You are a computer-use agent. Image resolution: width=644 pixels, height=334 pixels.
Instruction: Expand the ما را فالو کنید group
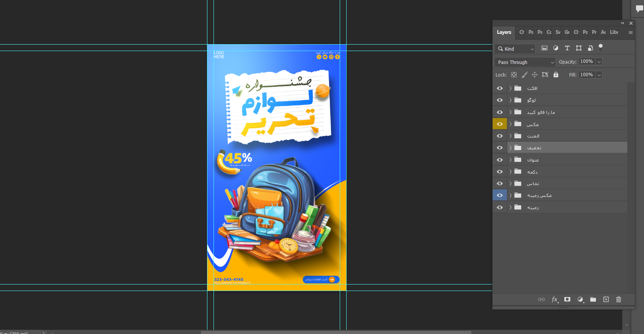coord(511,112)
